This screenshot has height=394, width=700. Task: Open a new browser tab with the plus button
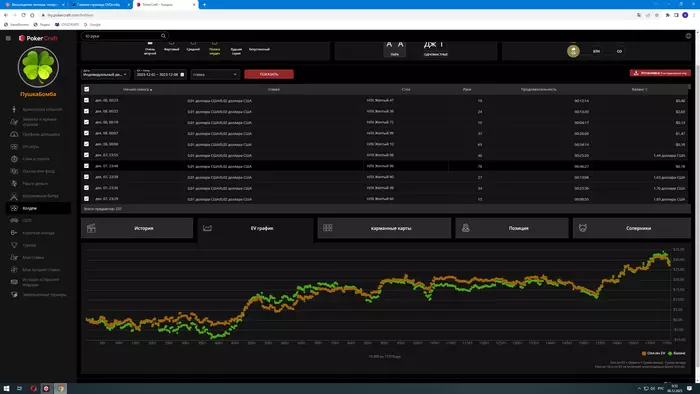pos(204,4)
